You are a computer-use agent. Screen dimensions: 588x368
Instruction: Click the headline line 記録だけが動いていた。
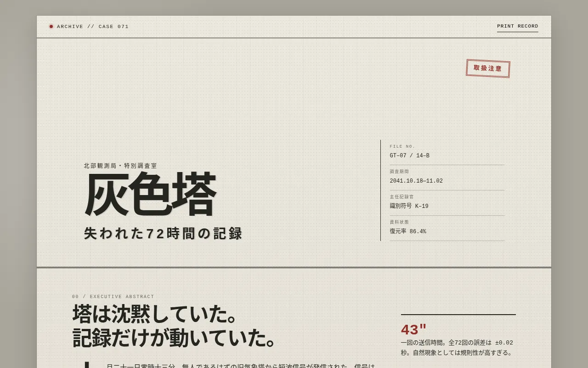point(175,338)
